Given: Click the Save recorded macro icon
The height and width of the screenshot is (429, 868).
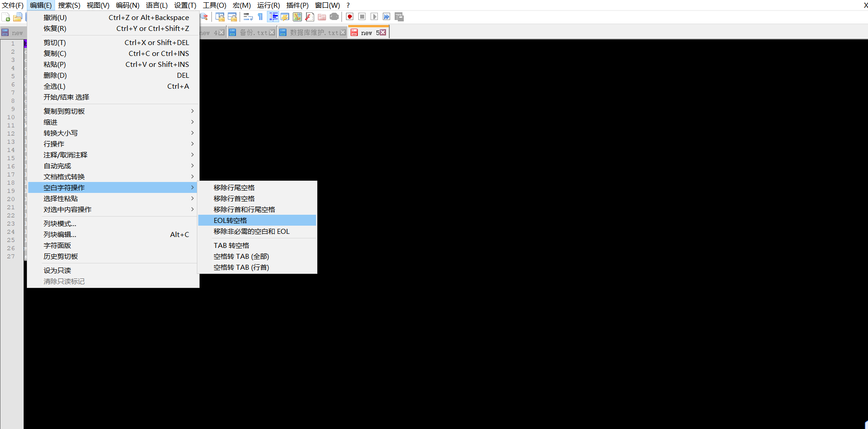Looking at the screenshot, I should point(399,17).
